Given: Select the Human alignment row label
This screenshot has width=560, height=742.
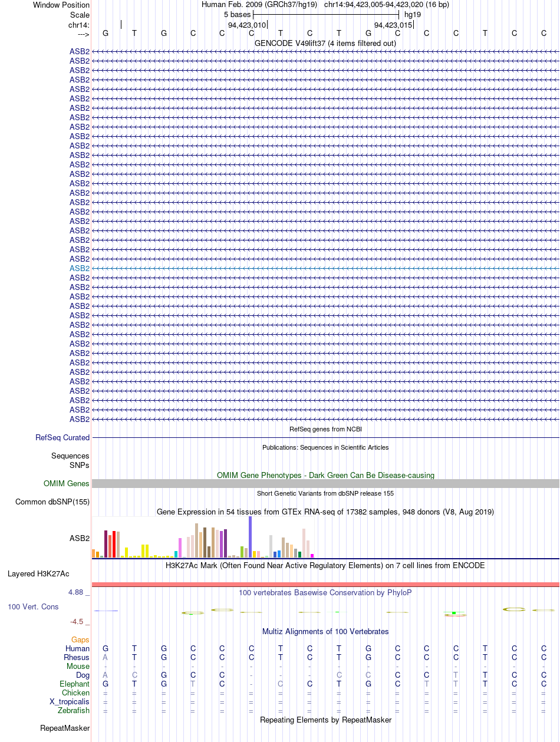Looking at the screenshot, I should click(x=78, y=649).
